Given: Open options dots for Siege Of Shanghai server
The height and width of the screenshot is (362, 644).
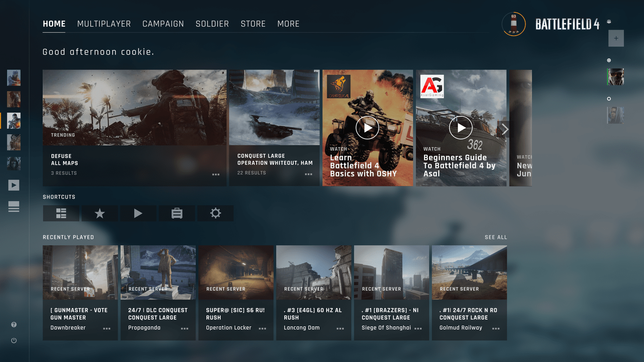Looking at the screenshot, I should [x=418, y=329].
